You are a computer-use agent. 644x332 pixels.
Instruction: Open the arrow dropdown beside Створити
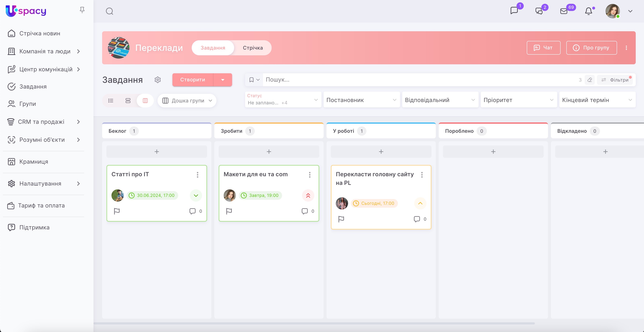223,80
